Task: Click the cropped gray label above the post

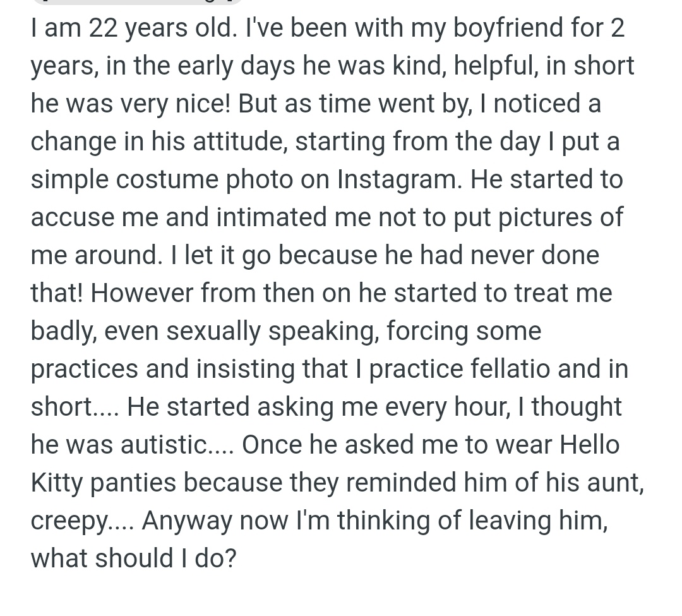Action: (x=136, y=2)
